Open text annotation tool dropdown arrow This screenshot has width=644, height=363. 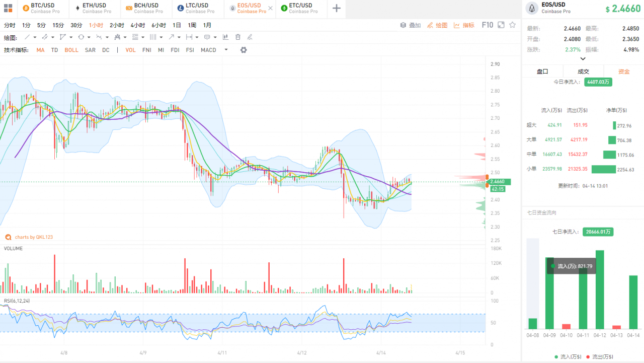tap(215, 37)
